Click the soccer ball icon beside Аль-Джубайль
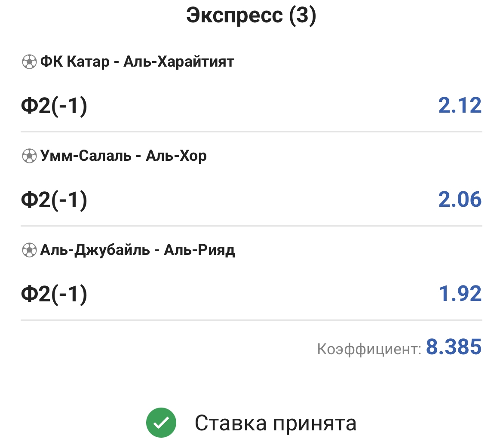The height and width of the screenshot is (448, 503). pos(29,250)
